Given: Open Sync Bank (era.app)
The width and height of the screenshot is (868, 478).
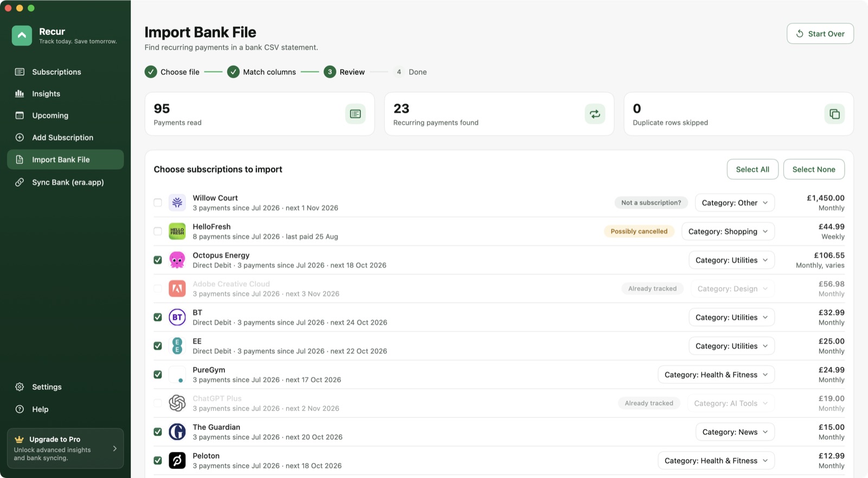Looking at the screenshot, I should pos(65,182).
